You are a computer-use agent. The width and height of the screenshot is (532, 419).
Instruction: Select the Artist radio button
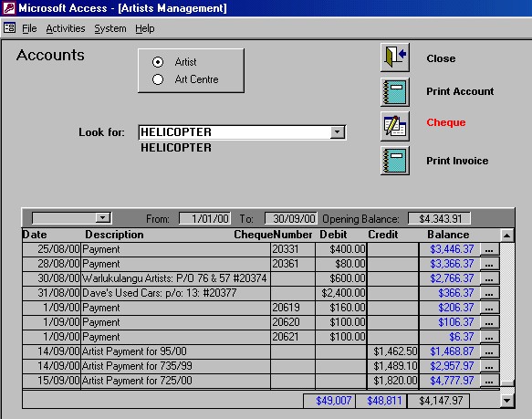pos(158,62)
